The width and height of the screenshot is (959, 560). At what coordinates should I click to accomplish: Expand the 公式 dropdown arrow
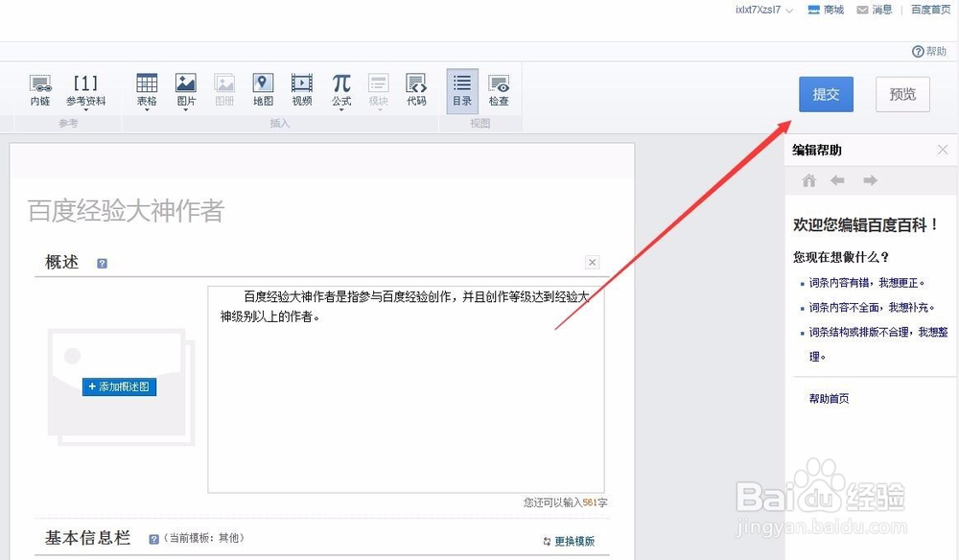point(341,110)
